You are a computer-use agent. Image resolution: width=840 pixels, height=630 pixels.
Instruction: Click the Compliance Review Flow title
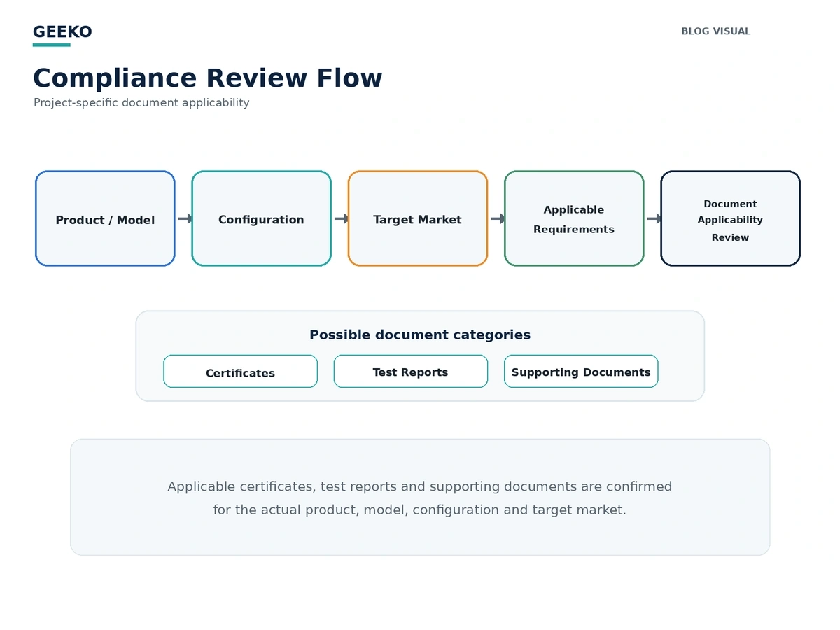pyautogui.click(x=207, y=78)
